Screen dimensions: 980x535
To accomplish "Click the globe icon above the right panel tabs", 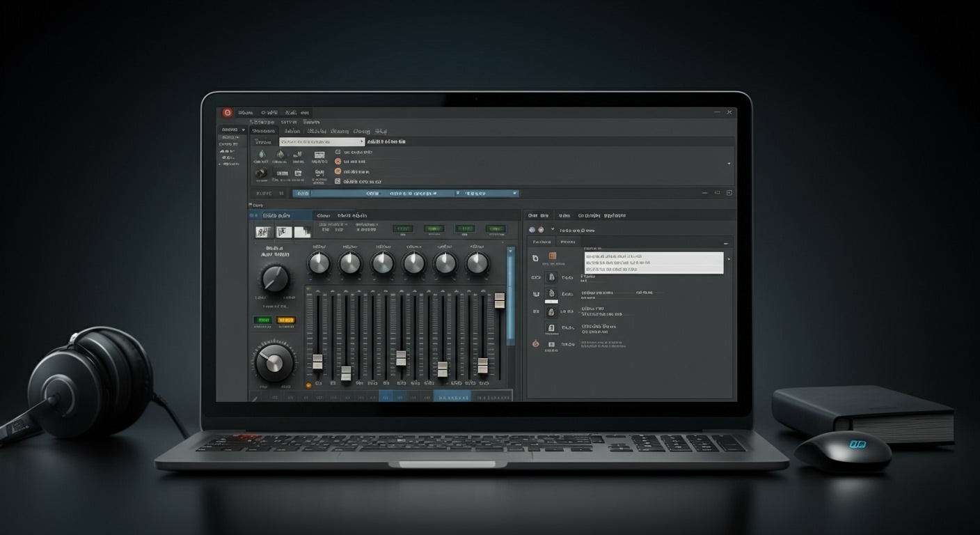I will tap(531, 229).
